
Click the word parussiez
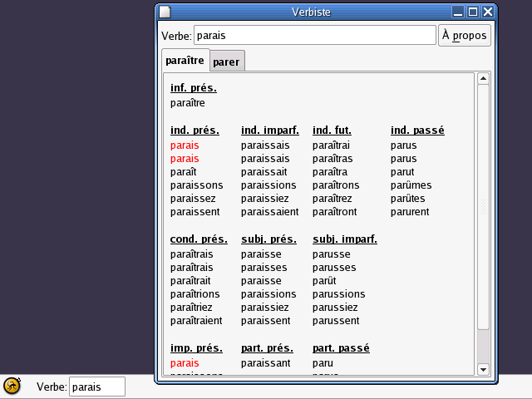tap(335, 308)
